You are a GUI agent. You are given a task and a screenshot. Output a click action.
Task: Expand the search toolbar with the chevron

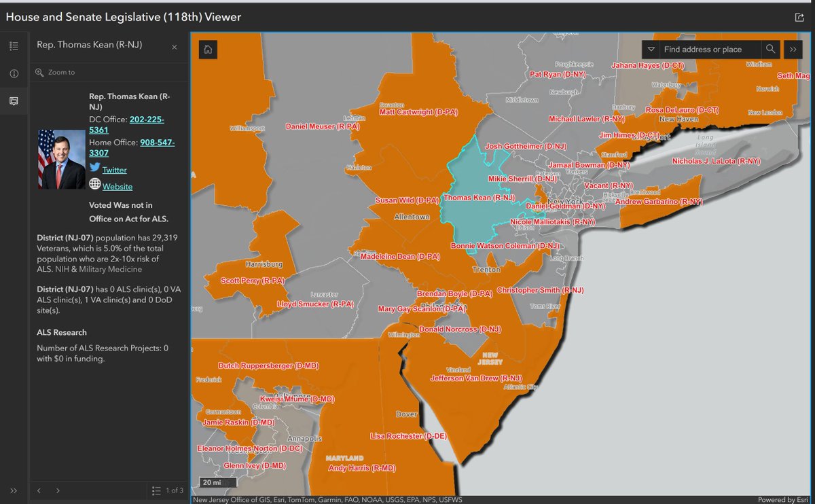click(x=793, y=49)
